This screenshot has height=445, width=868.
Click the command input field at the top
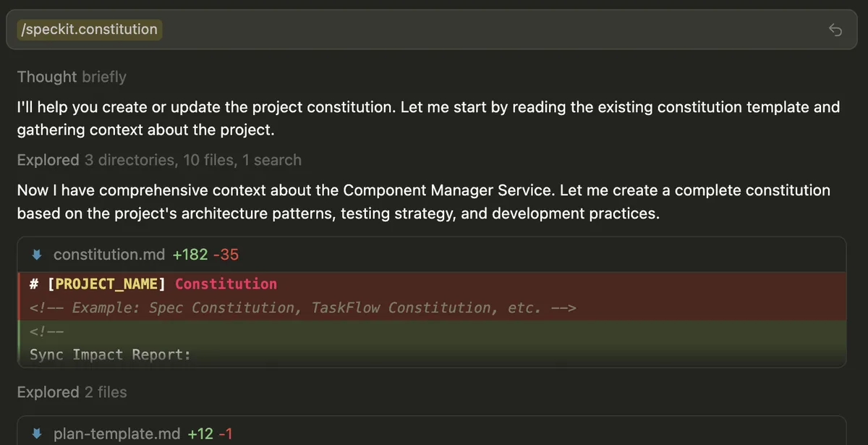pos(434,29)
